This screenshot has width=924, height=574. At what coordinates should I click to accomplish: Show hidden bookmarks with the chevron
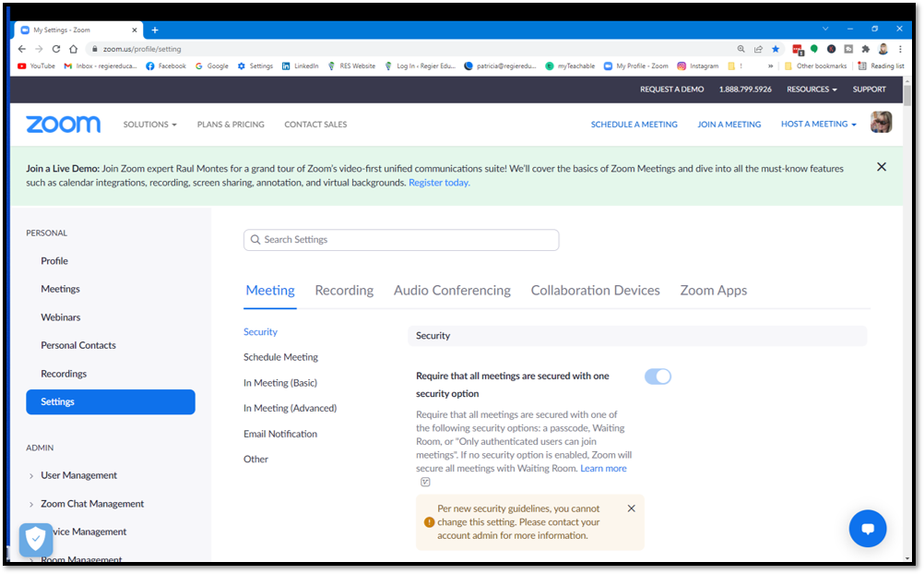770,66
